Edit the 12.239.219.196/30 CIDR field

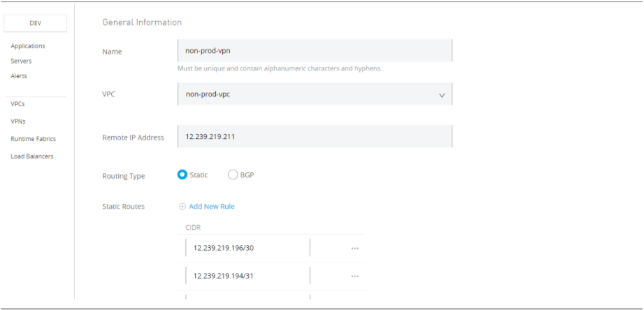(247, 248)
